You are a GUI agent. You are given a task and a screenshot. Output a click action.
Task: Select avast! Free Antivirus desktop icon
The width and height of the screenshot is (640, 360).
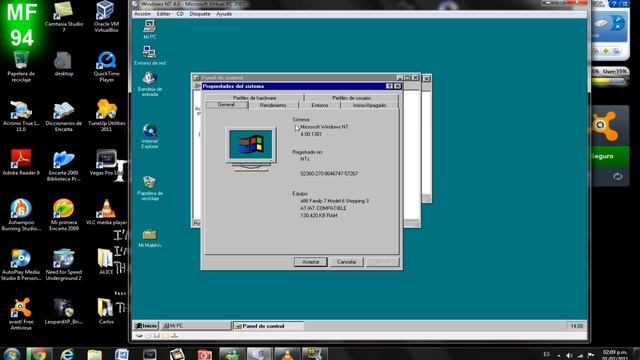[x=21, y=314]
